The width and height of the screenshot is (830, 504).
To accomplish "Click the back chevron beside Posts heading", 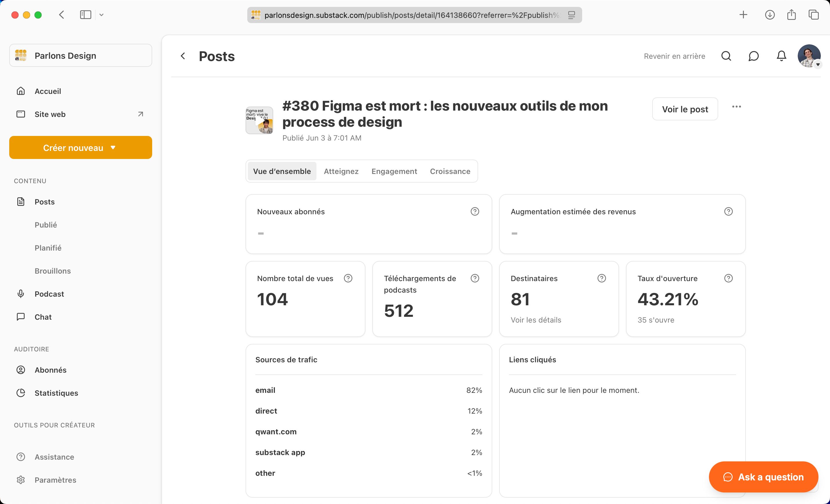I will point(183,56).
